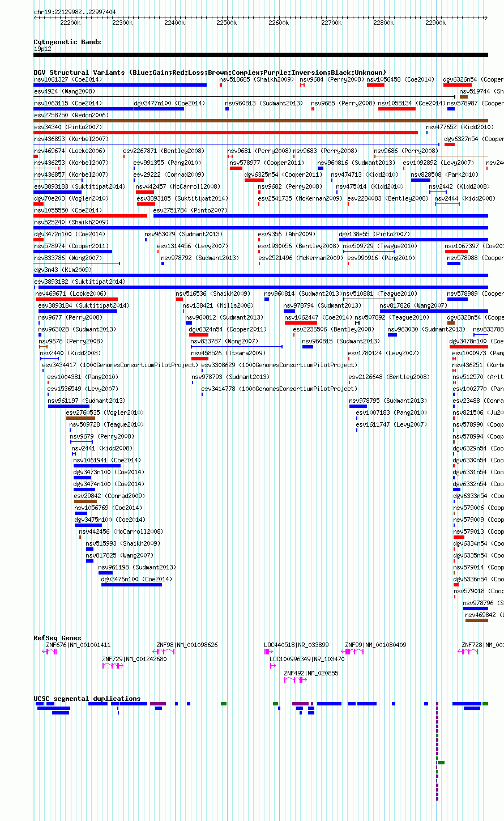Click variant esv2126648 (Bentley2008)
Screen dimensions: 504x821
coord(389,377)
